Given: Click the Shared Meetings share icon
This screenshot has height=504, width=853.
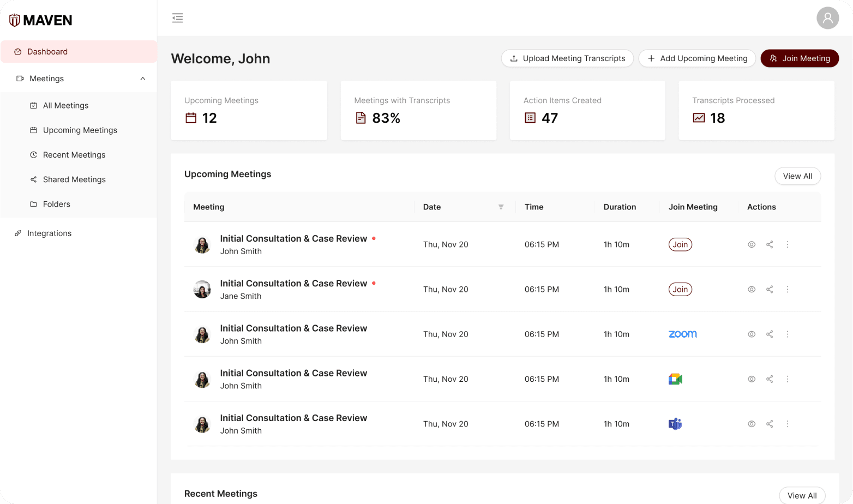Looking at the screenshot, I should [x=34, y=179].
